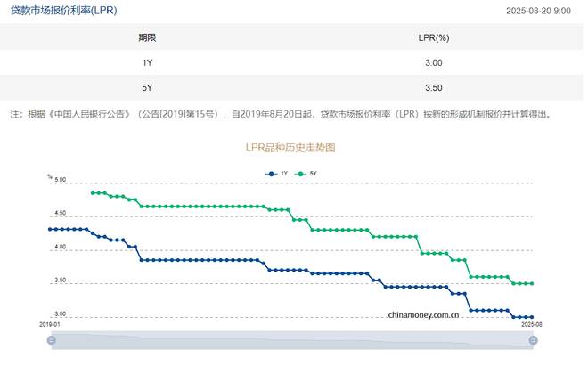This screenshot has height=366, width=588.
Task: Toggle the 1Y series in chart legend
Action: (277, 172)
